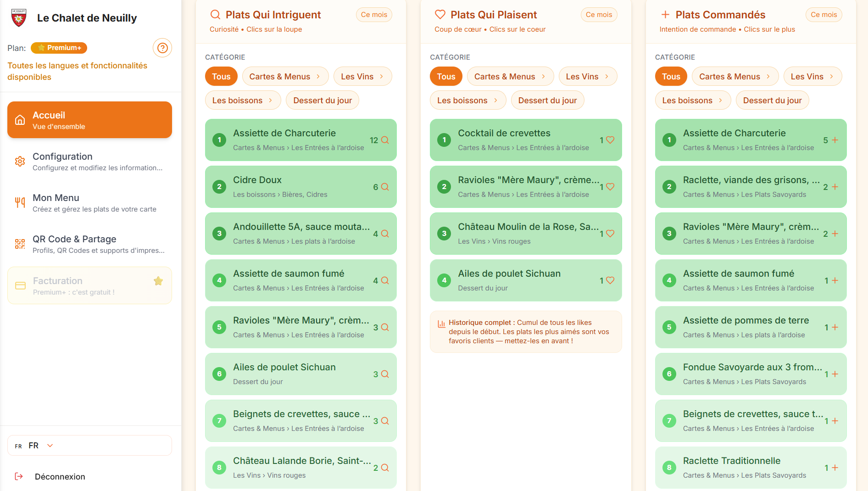Image resolution: width=868 pixels, height=491 pixels.
Task: Expand Les Vins in Plats Commandés
Action: pyautogui.click(x=812, y=76)
